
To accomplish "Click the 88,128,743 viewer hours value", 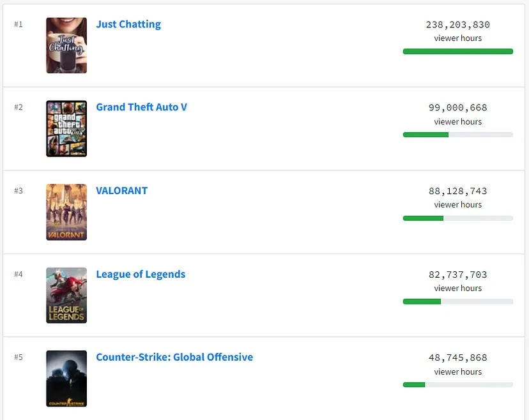I will click(x=457, y=191).
